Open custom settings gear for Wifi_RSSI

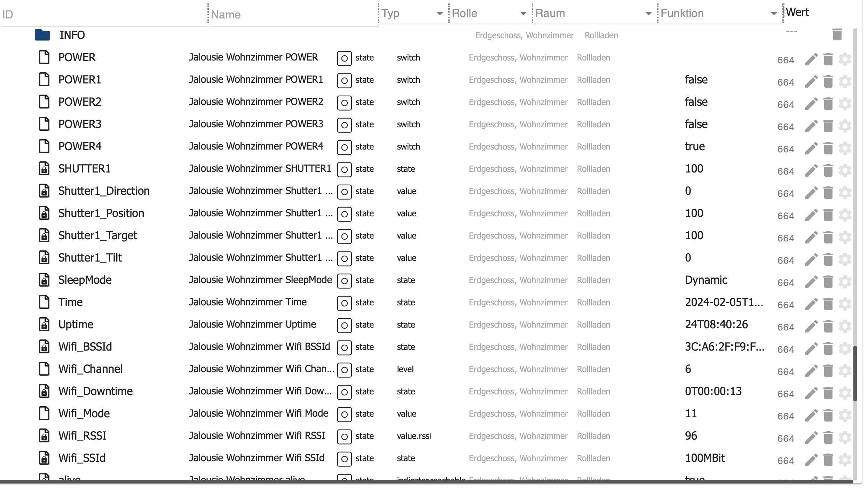click(x=845, y=438)
